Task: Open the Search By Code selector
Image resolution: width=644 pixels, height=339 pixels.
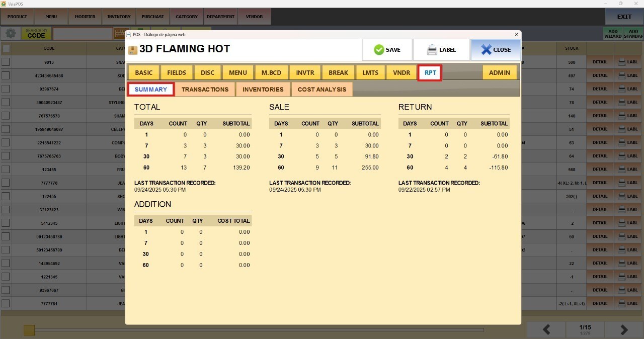Action: point(36,34)
